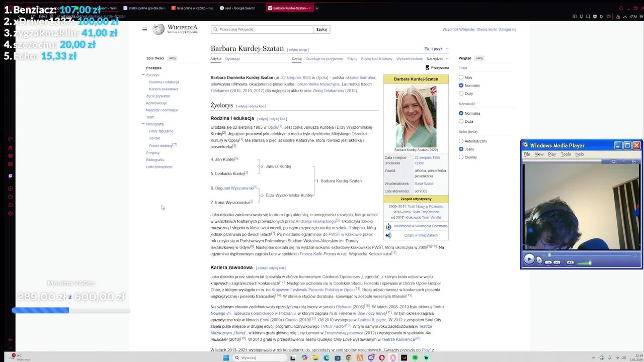Click the Wikiquote cytaty icon
The width and height of the screenshot is (644, 362).
click(388, 235)
